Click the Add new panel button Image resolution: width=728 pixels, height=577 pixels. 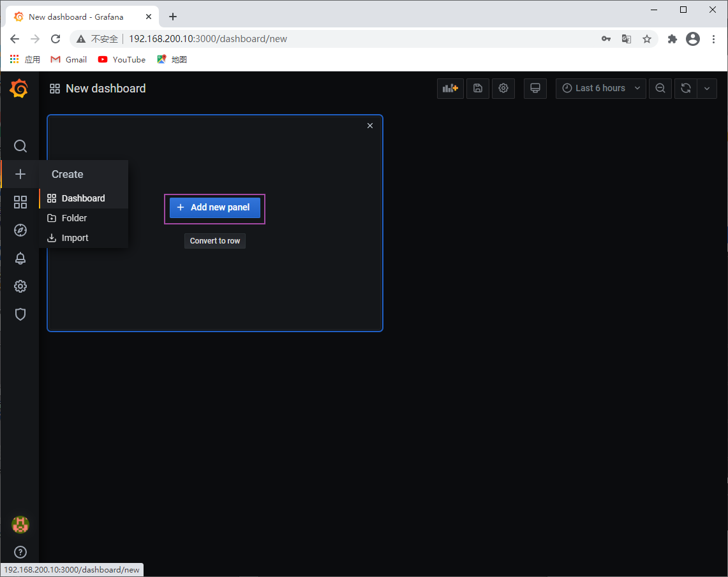[x=215, y=207]
